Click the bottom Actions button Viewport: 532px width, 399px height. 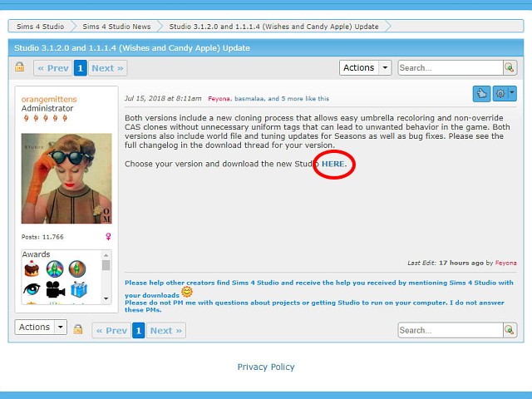[35, 327]
